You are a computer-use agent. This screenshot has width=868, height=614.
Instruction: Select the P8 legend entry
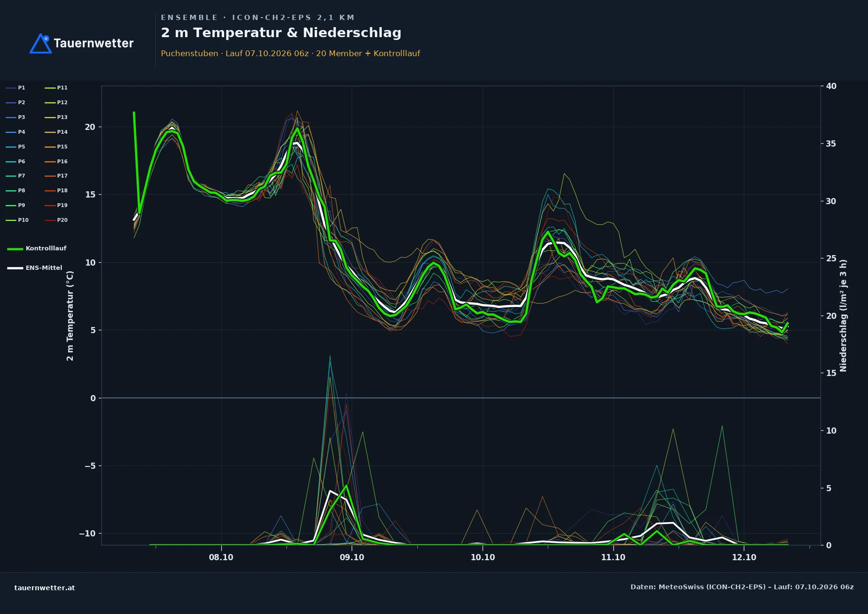(16, 190)
